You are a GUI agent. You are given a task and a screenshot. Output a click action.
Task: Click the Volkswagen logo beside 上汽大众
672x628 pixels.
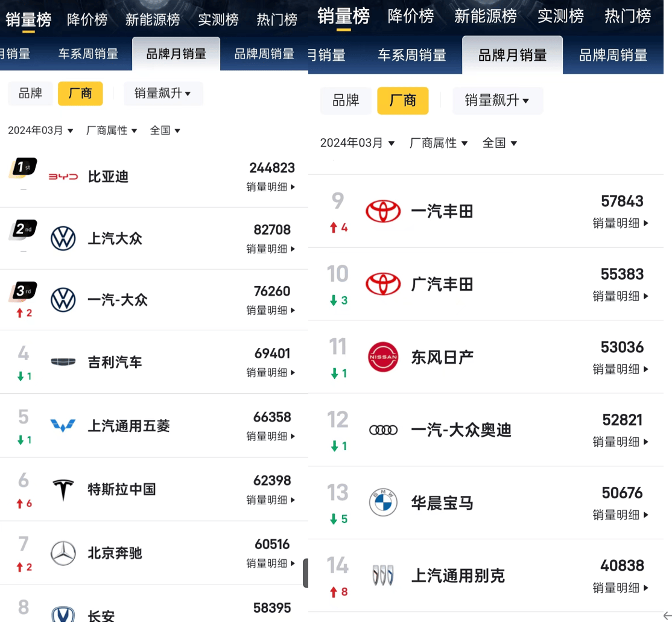point(63,238)
